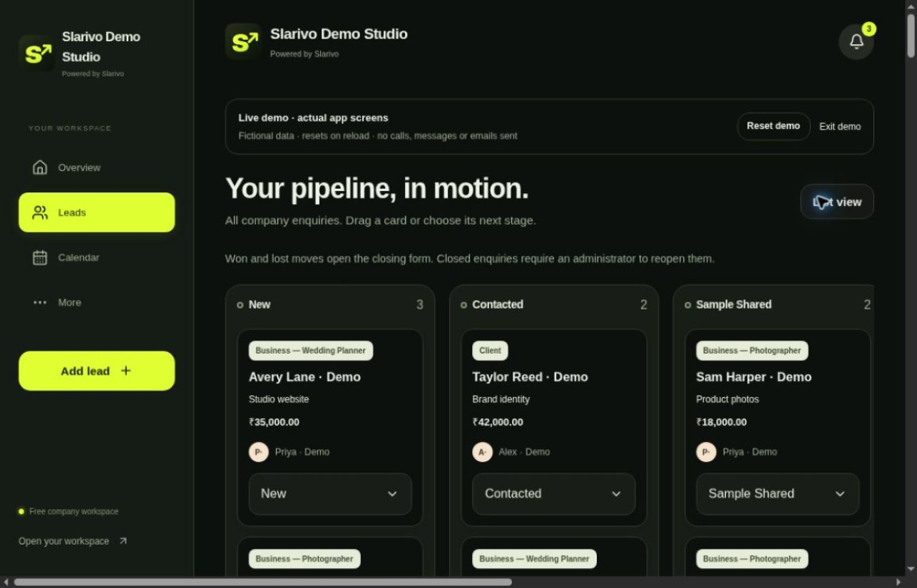Open Calendar from the sidebar

click(x=97, y=257)
